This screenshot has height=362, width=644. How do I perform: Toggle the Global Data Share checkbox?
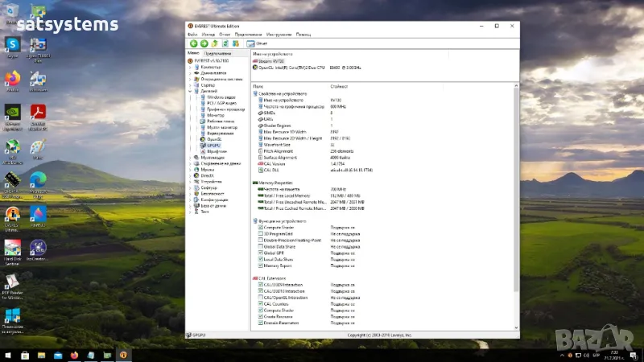click(259, 247)
